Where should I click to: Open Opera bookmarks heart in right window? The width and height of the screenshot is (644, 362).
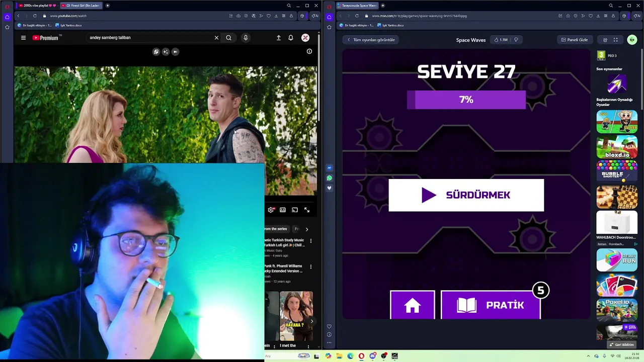click(591, 16)
